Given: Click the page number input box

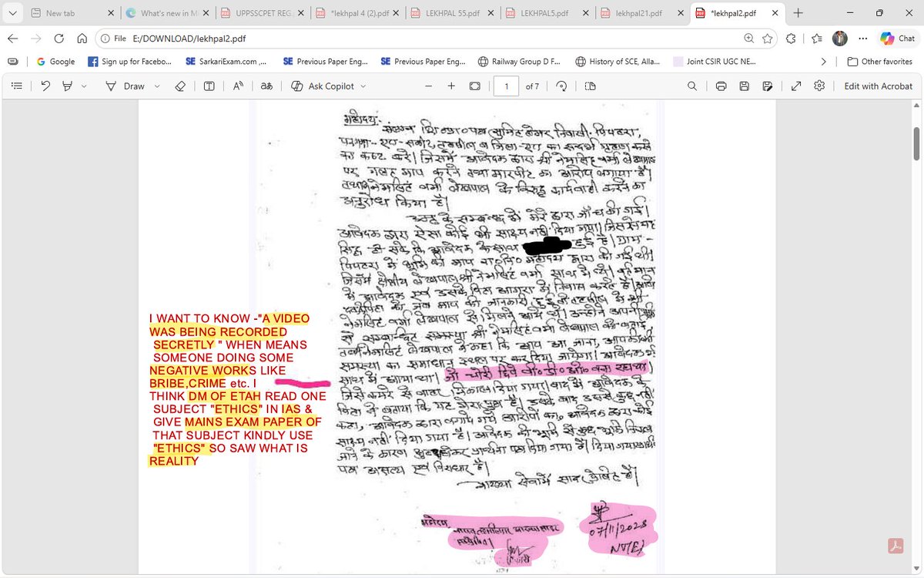Looking at the screenshot, I should tap(507, 86).
